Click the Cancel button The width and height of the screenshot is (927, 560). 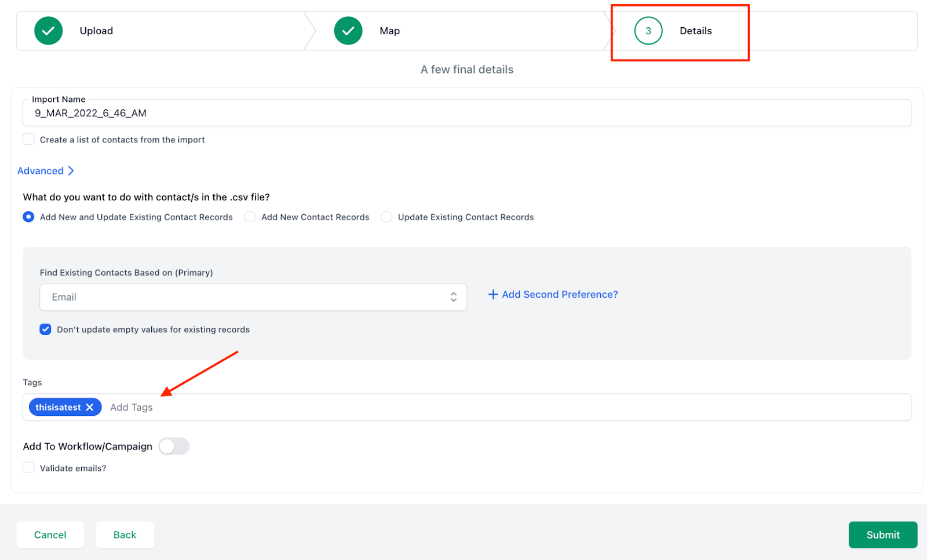[x=50, y=535]
